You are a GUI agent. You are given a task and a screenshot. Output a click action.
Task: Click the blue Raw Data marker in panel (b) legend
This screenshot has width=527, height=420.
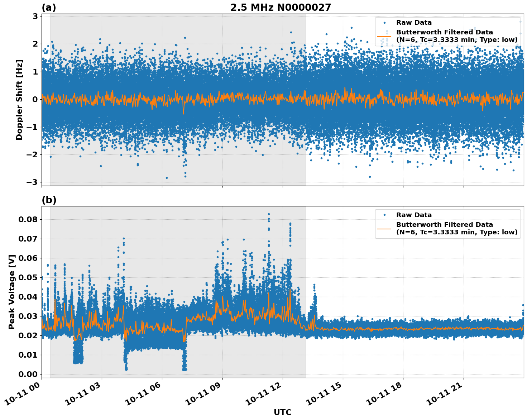[384, 215]
